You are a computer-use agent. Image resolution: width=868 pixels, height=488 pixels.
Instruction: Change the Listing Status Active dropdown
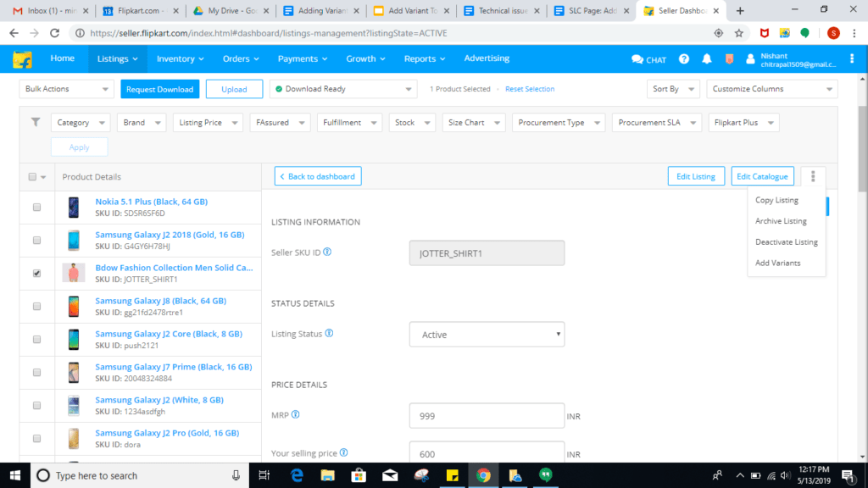click(487, 334)
